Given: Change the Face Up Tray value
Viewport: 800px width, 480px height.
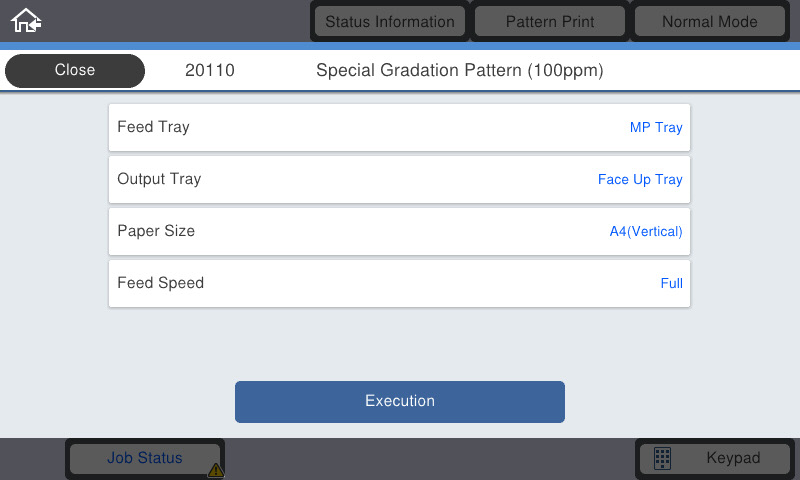Looking at the screenshot, I should coord(640,180).
